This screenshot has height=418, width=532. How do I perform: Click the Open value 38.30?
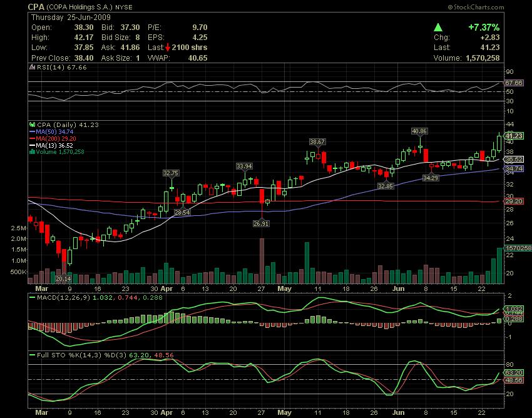coord(83,28)
